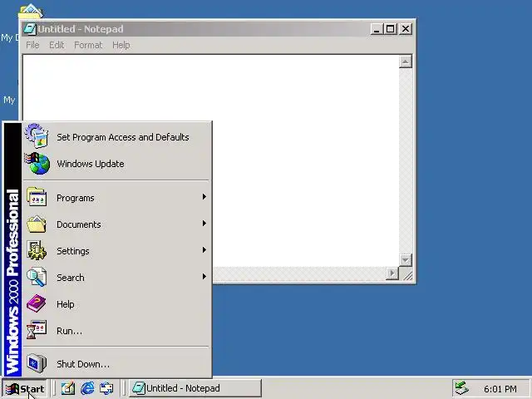
Task: Click the Set Program Access and Defaults icon
Action: tap(37, 136)
